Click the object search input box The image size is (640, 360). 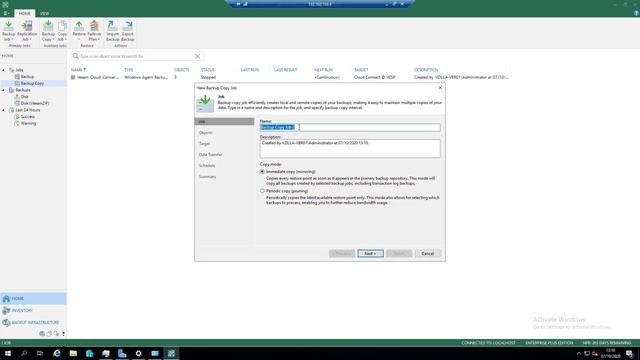(136, 56)
